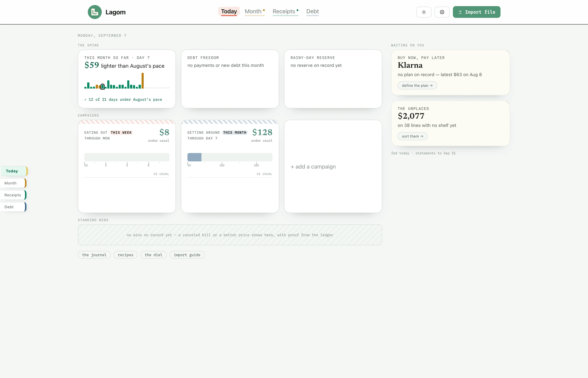The image size is (588, 378).
Task: Click define the plan for Klarna
Action: point(417,85)
